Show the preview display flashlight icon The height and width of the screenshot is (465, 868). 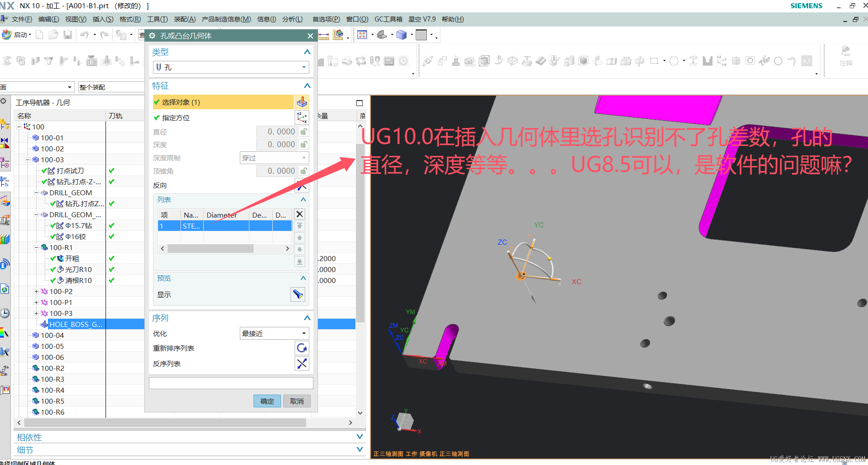(x=298, y=294)
